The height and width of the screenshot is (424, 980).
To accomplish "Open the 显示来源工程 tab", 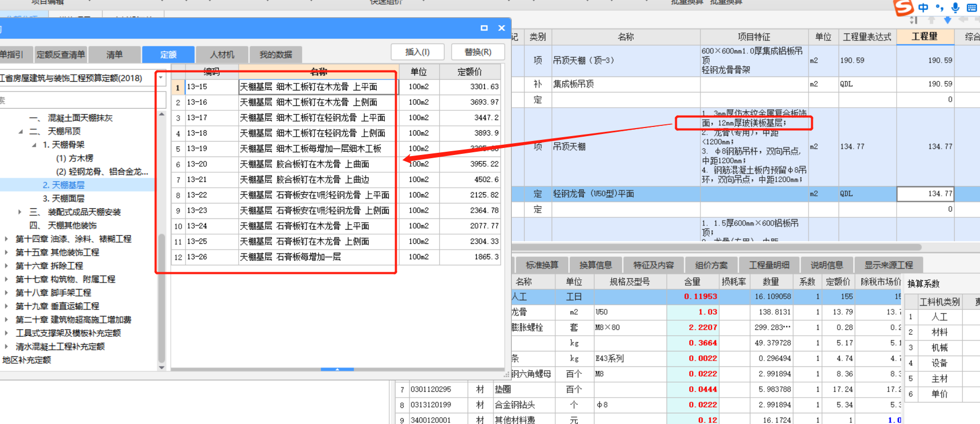I will 889,265.
